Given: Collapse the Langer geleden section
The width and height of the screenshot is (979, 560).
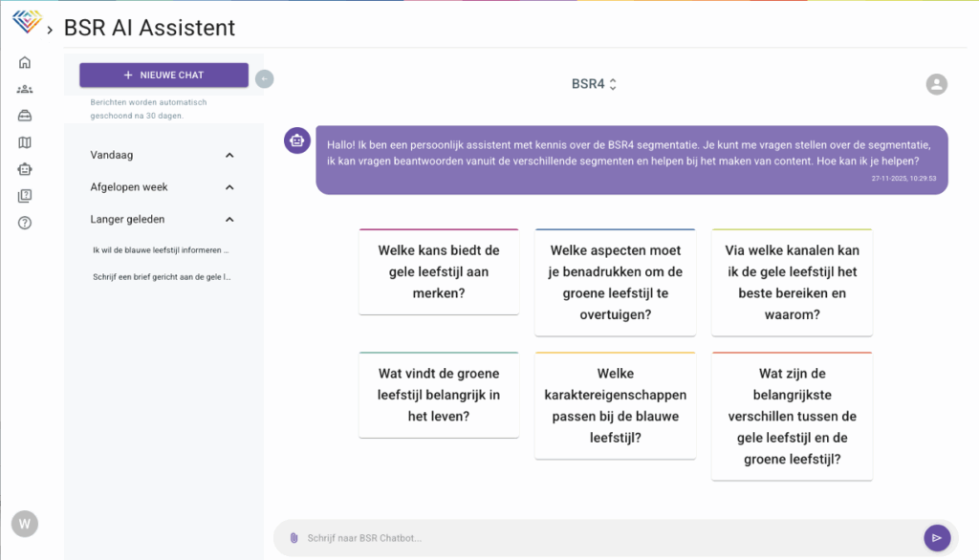Looking at the screenshot, I should click(x=229, y=220).
